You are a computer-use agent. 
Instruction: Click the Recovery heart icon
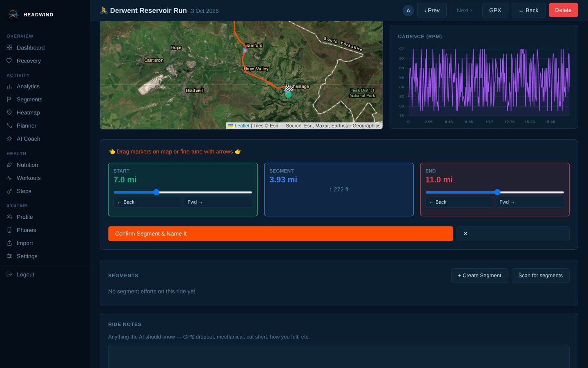point(9,61)
